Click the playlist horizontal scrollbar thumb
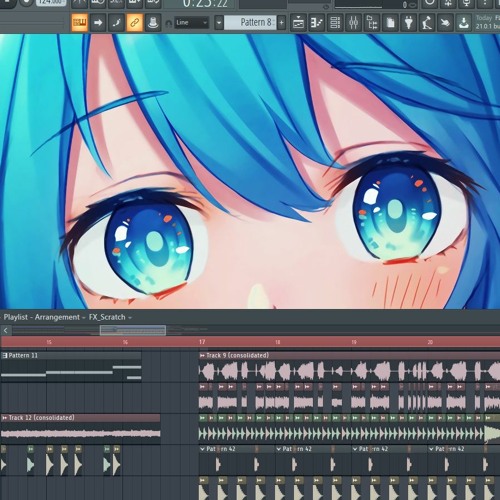The height and width of the screenshot is (500, 500). [133, 330]
